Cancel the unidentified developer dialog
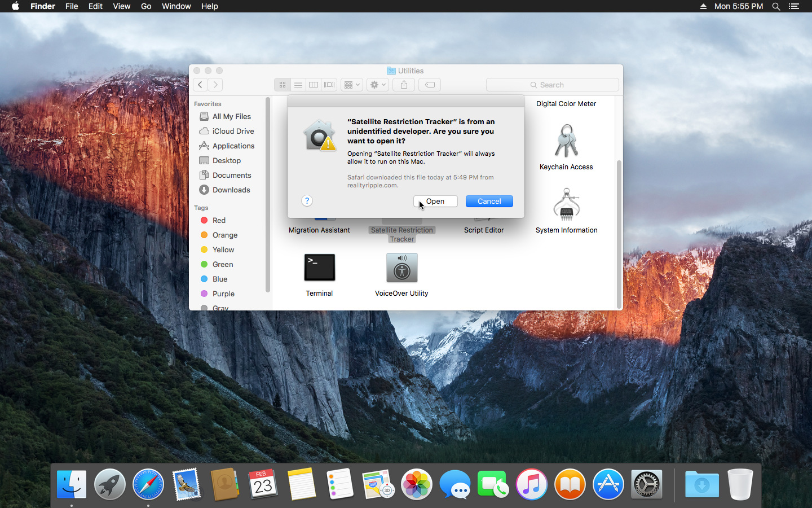The height and width of the screenshot is (508, 812). coord(489,201)
